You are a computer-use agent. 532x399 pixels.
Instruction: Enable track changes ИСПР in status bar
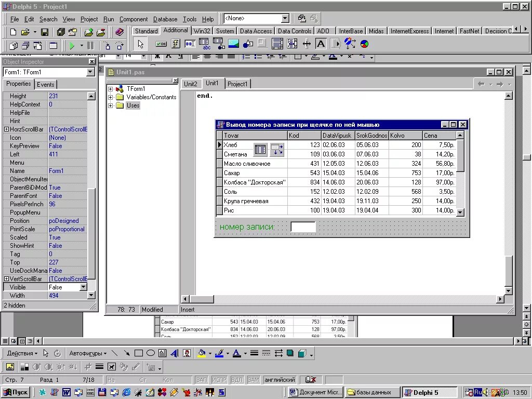tap(219, 380)
